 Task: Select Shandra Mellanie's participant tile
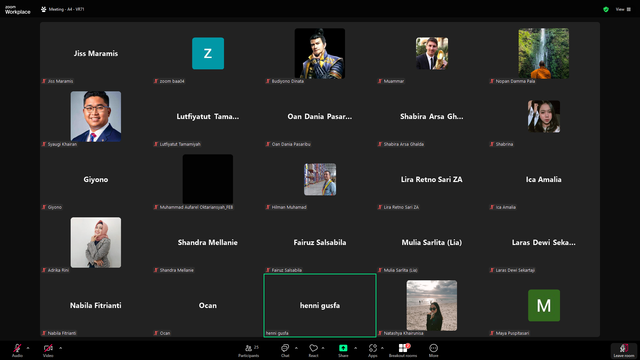208,242
